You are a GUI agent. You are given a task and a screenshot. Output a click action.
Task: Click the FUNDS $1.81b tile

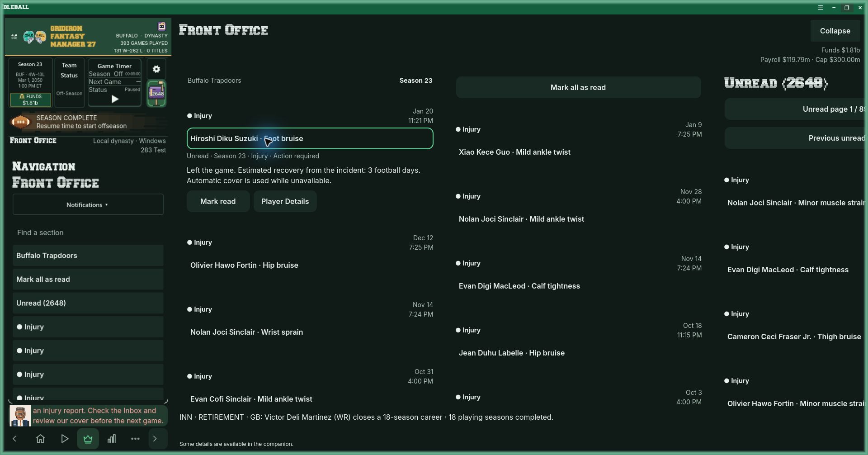point(30,100)
